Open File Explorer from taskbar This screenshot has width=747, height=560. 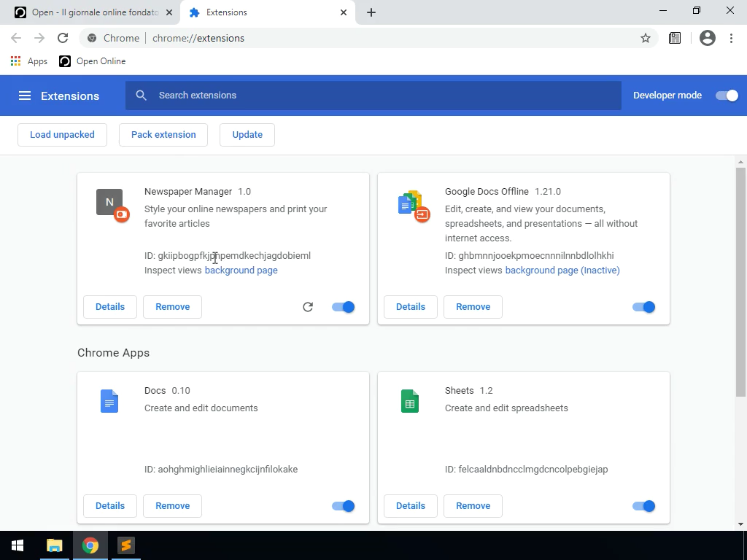pyautogui.click(x=54, y=545)
